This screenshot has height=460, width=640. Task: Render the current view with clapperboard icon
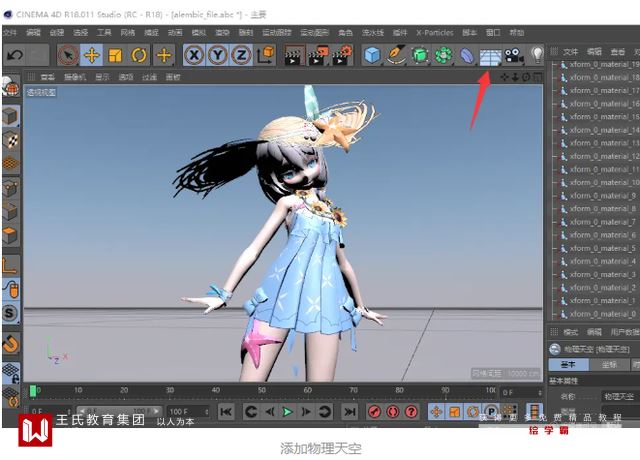(x=294, y=55)
